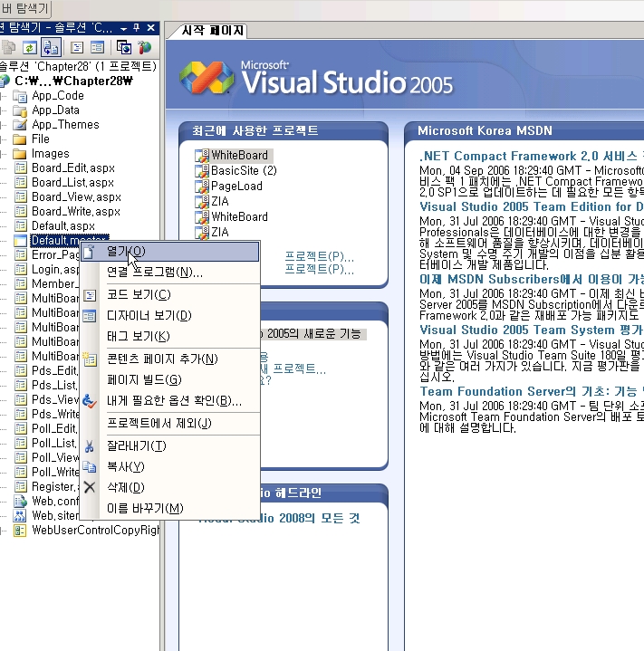Viewport: 644px width, 651px height.
Task: Select App_Themes folder in the tree
Action: tap(65, 125)
